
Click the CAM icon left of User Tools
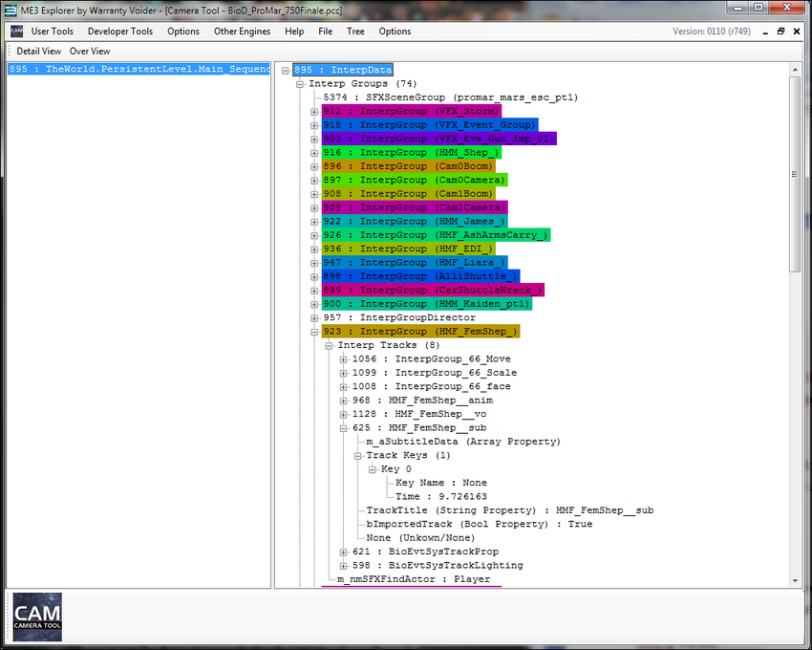(x=15, y=31)
